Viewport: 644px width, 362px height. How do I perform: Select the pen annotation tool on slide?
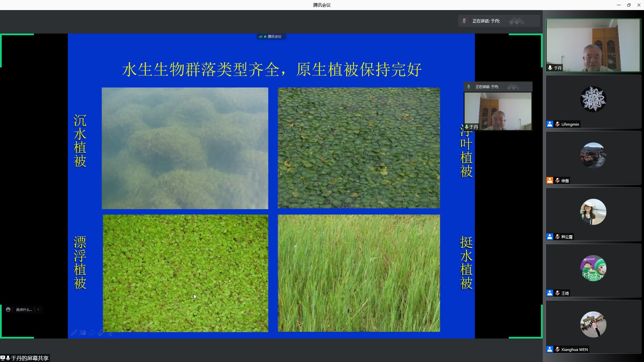[x=74, y=333]
